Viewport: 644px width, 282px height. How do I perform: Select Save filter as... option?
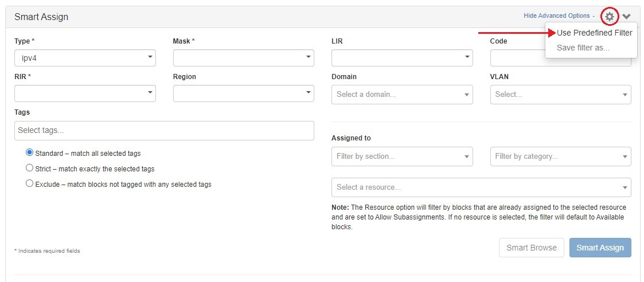[x=583, y=48]
